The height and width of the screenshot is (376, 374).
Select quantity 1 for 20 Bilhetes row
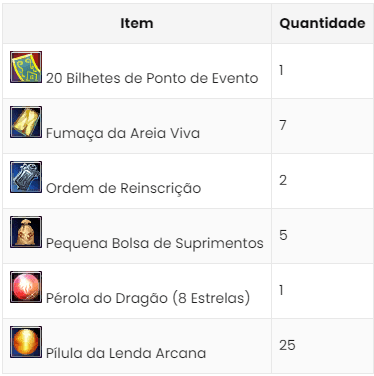pos(282,70)
